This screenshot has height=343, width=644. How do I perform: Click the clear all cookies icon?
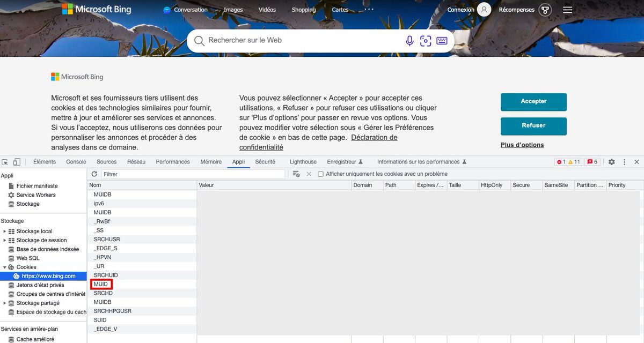point(296,174)
